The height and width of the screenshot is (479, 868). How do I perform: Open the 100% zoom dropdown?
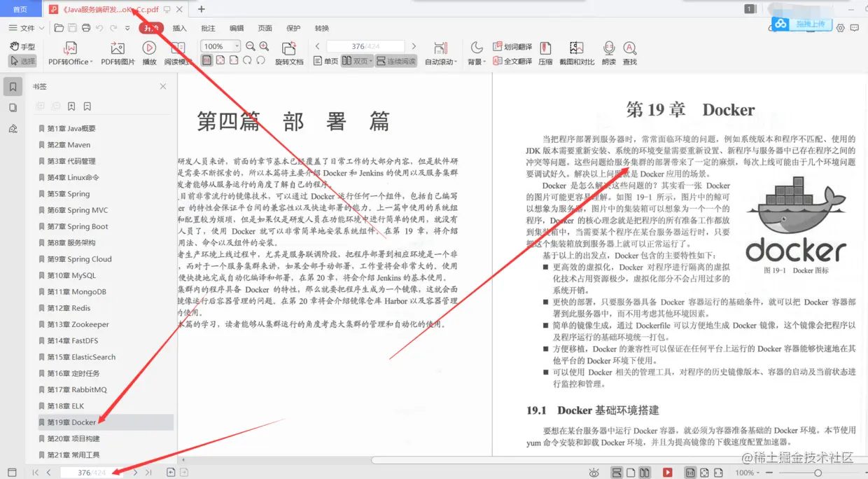(x=237, y=46)
